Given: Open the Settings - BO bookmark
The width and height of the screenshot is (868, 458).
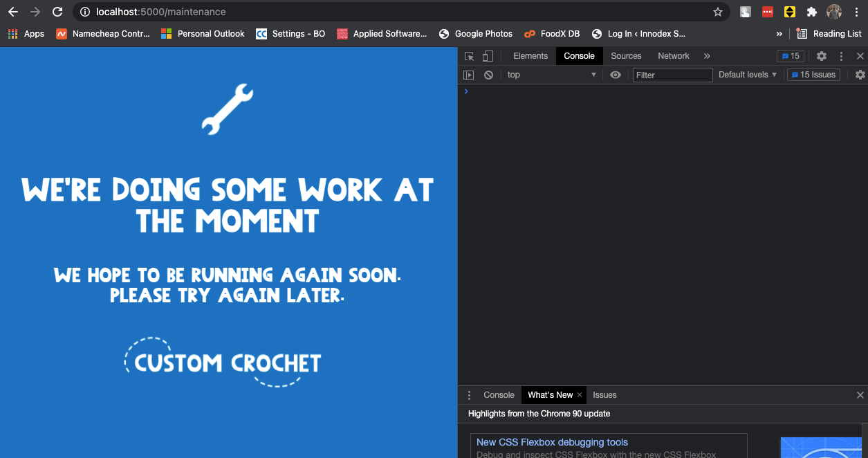Looking at the screenshot, I should 290,33.
